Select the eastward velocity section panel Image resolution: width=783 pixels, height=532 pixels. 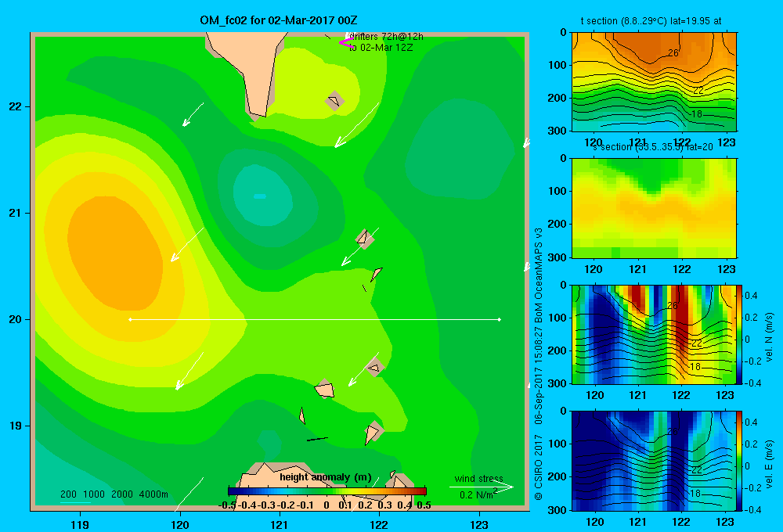pos(654,461)
